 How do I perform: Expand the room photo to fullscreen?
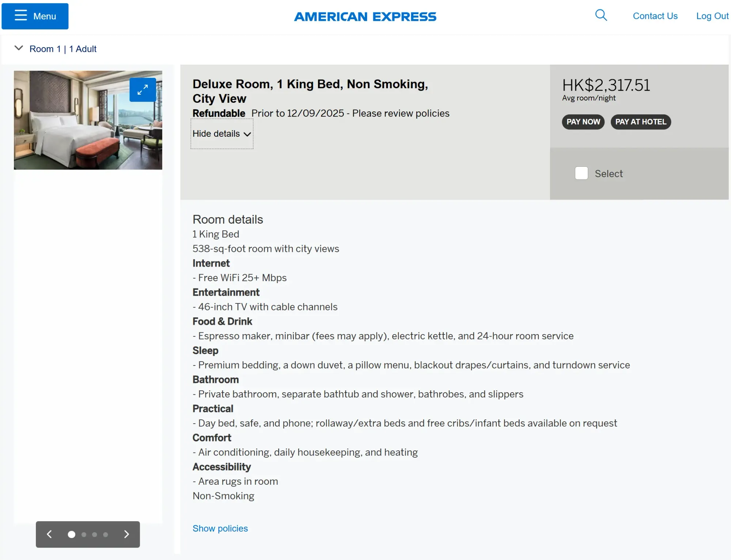(143, 90)
